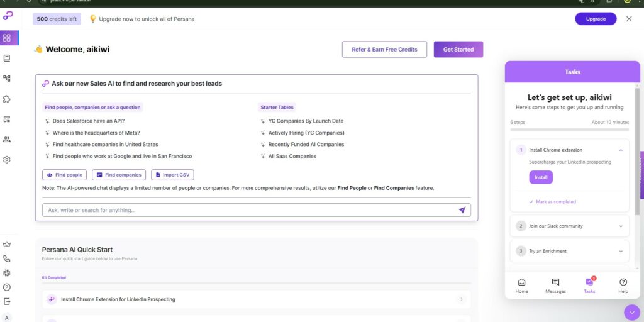Switch to the Messages tab
Screen dimensions: 644x322
(555, 286)
